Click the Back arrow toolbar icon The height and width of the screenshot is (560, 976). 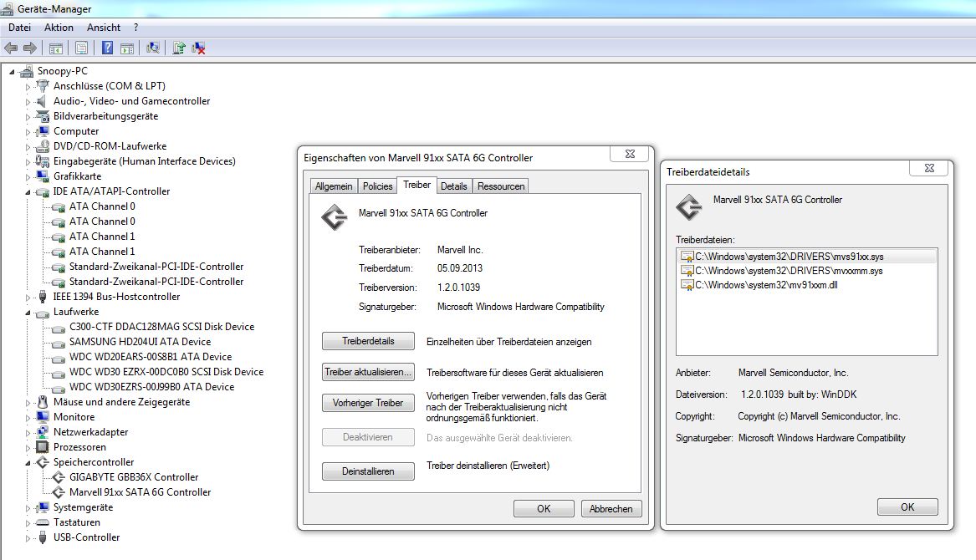click(11, 48)
